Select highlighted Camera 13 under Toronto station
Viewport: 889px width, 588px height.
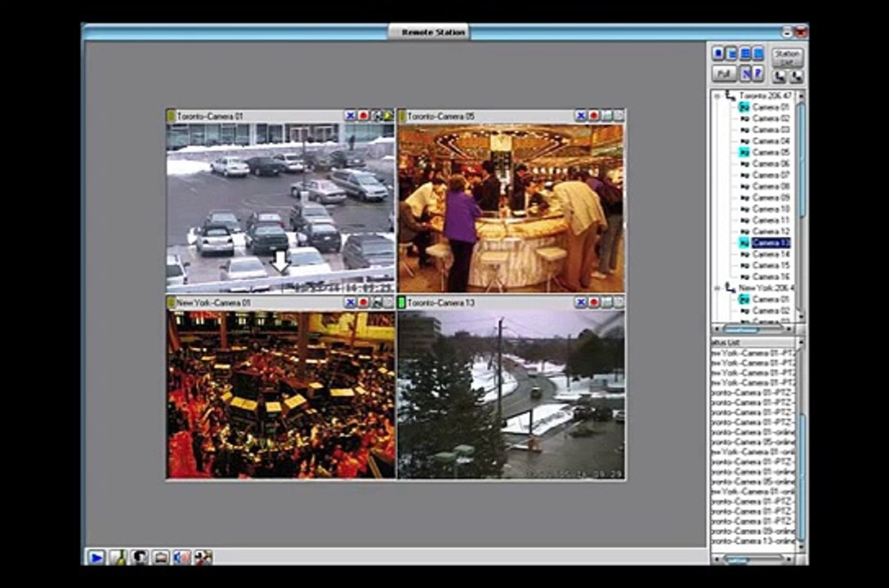tap(771, 243)
